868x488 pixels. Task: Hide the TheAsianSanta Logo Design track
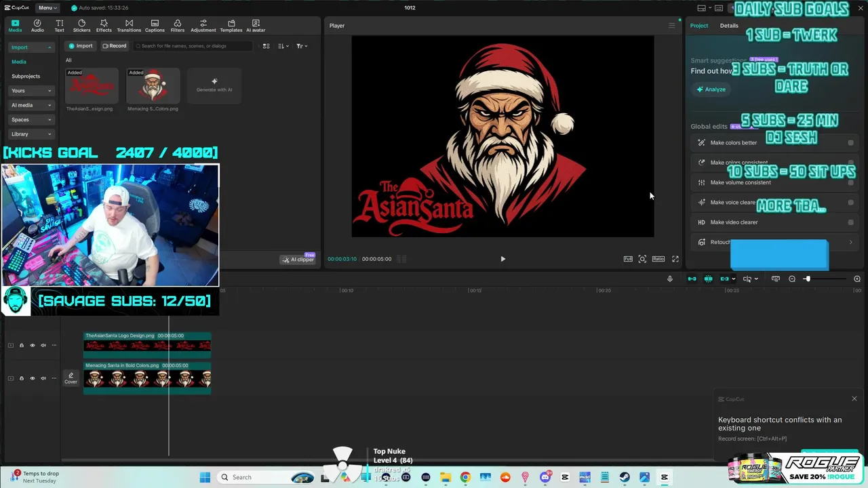pyautogui.click(x=33, y=346)
